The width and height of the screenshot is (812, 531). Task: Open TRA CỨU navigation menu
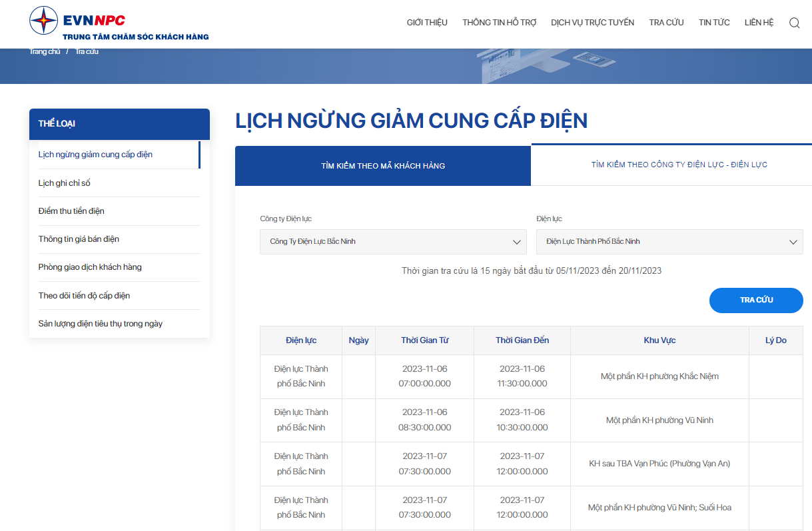pos(666,23)
